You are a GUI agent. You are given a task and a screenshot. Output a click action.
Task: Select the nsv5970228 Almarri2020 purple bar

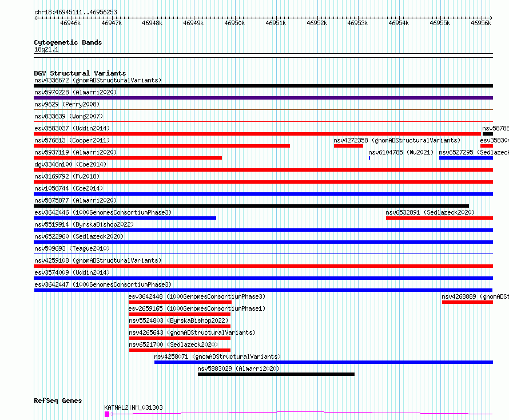(263, 98)
